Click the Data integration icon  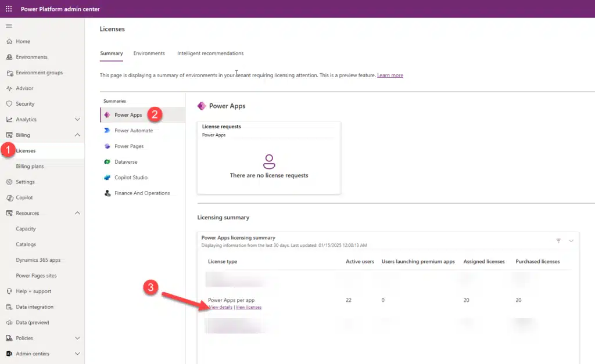pyautogui.click(x=9, y=307)
